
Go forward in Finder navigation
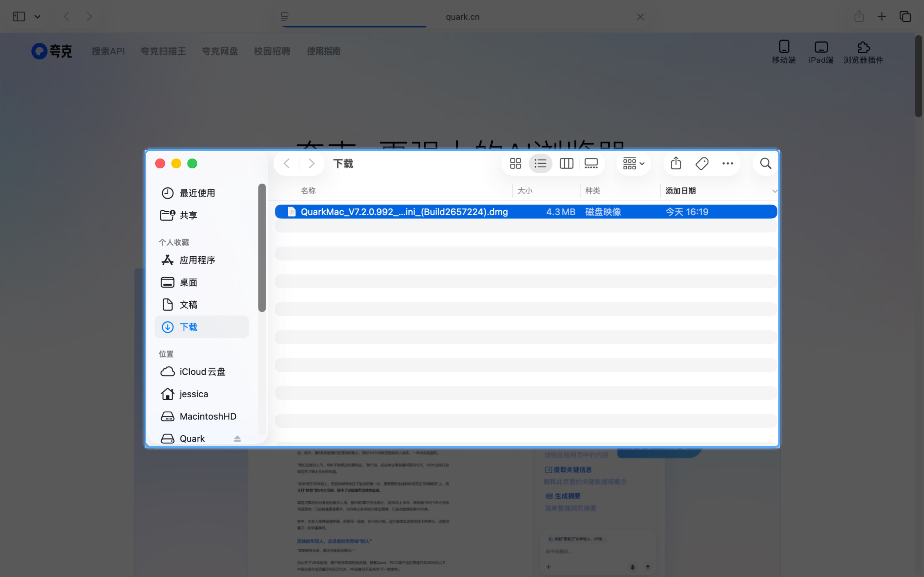pyautogui.click(x=312, y=164)
